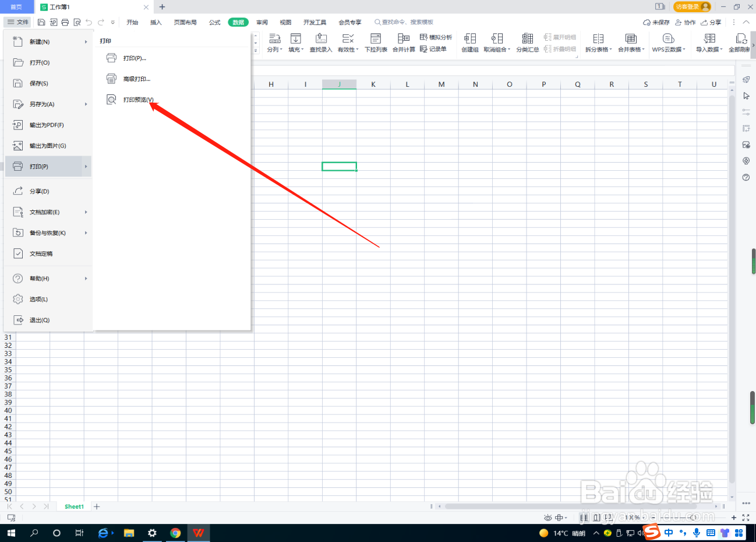Screen dimensions: 756x542
Task: Expand the 备份与恢复(K) submenu arrow
Action: click(86, 233)
